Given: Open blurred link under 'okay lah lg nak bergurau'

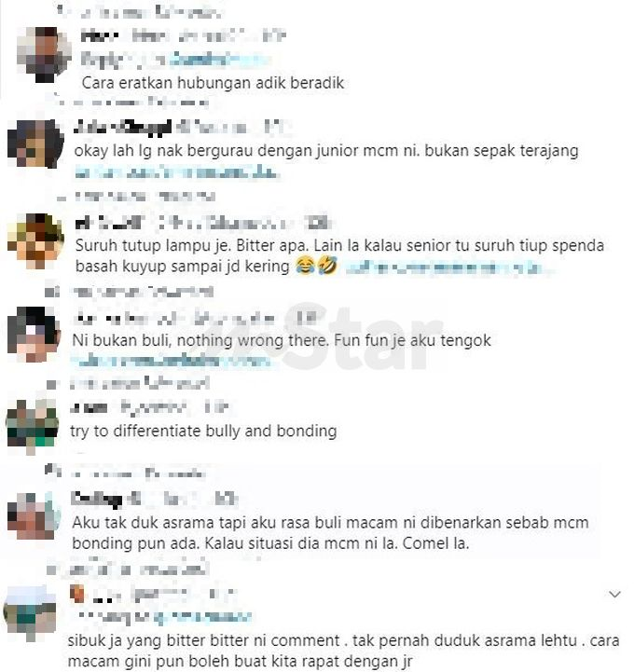Looking at the screenshot, I should click(x=177, y=172).
